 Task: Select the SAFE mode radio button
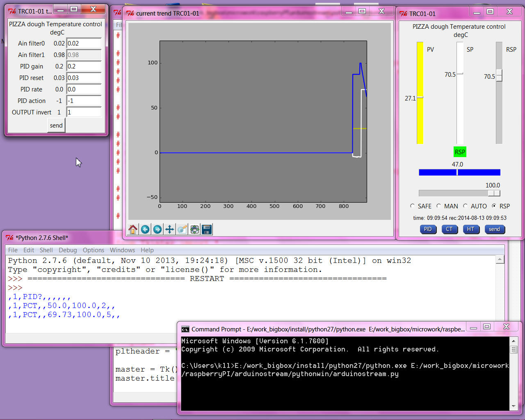pyautogui.click(x=412, y=206)
